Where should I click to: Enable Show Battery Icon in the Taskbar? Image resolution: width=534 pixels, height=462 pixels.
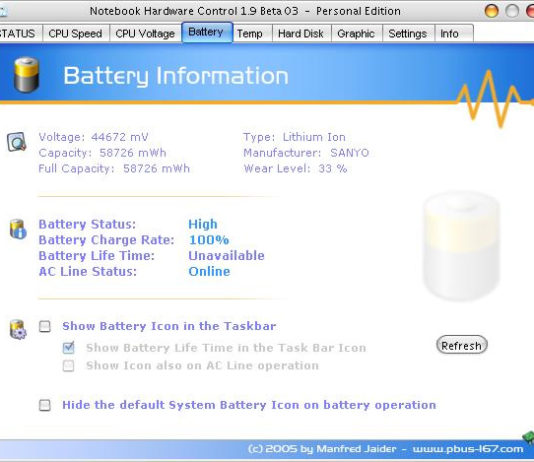point(45,326)
